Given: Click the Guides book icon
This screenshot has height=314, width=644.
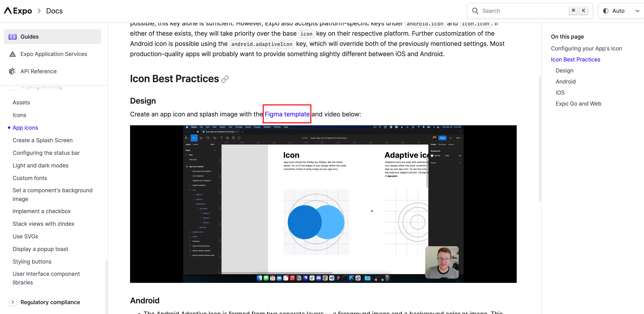Looking at the screenshot, I should coord(12,36).
